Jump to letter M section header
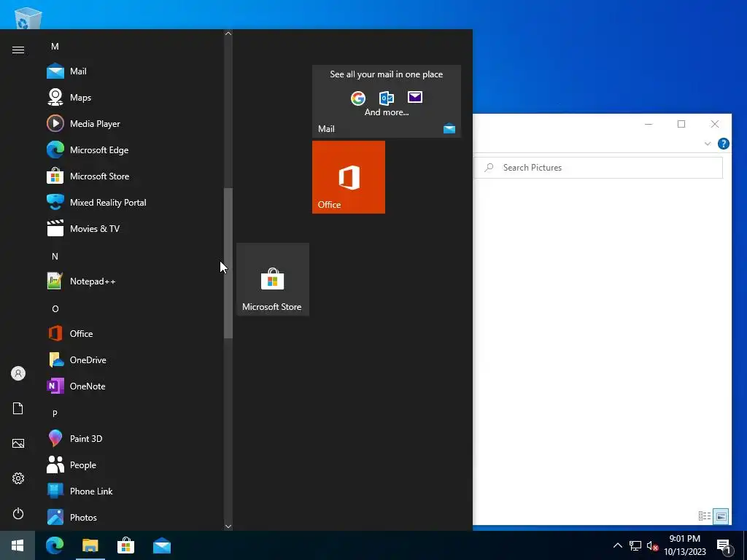Screen dimensions: 747x560 click(x=55, y=46)
